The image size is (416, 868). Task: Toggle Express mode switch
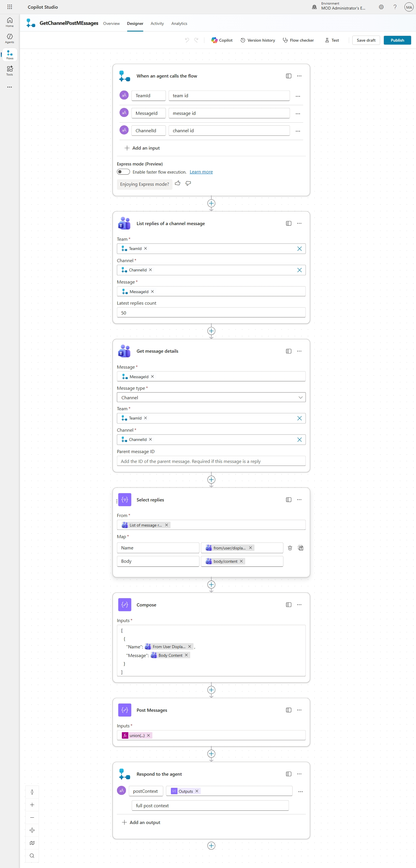point(123,172)
